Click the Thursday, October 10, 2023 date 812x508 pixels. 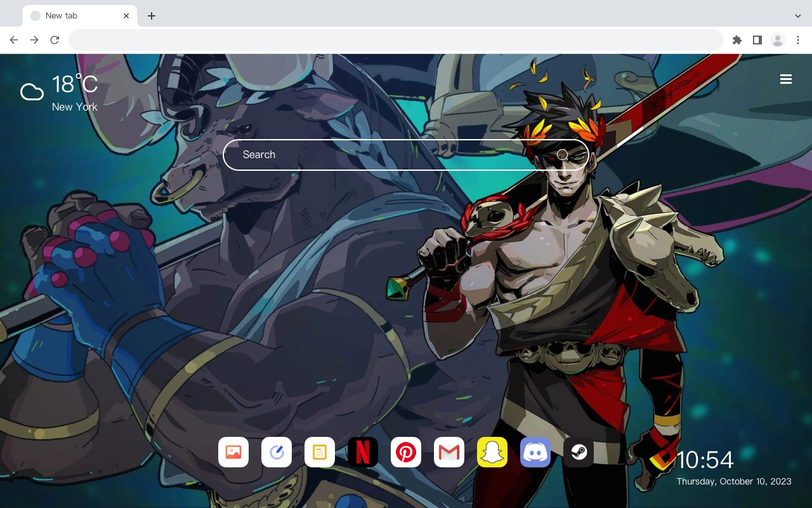click(x=734, y=481)
